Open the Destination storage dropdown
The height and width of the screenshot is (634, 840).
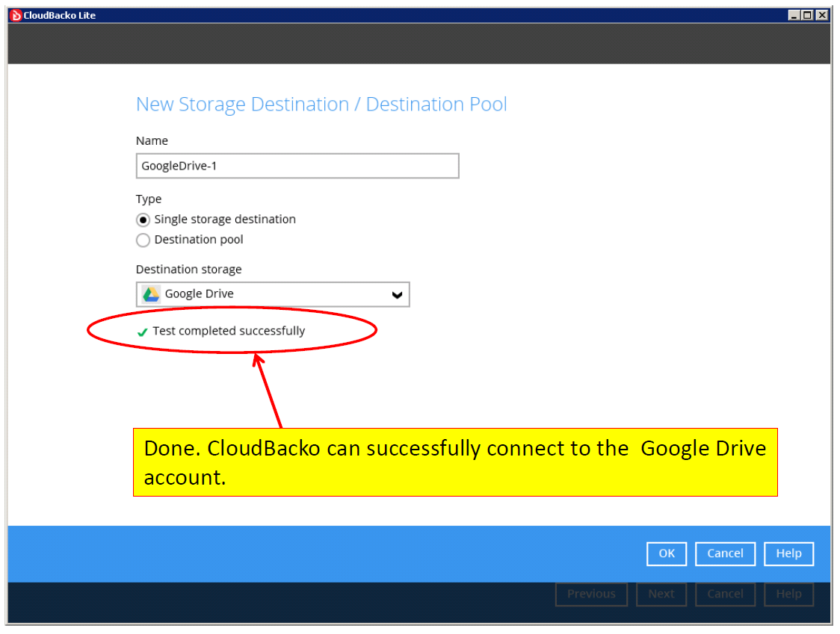(x=273, y=294)
